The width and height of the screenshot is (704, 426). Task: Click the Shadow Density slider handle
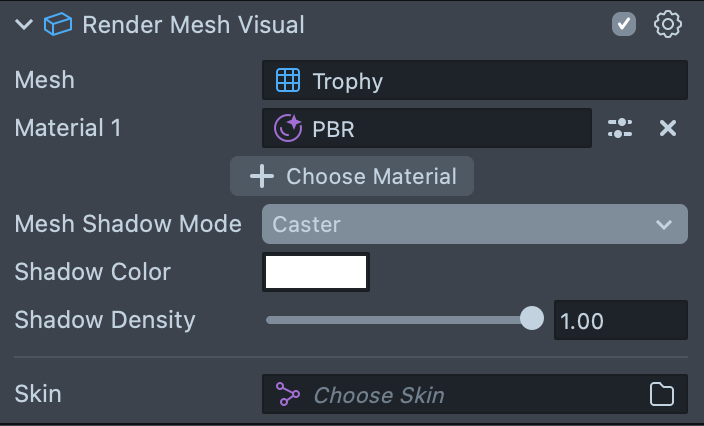pyautogui.click(x=532, y=319)
